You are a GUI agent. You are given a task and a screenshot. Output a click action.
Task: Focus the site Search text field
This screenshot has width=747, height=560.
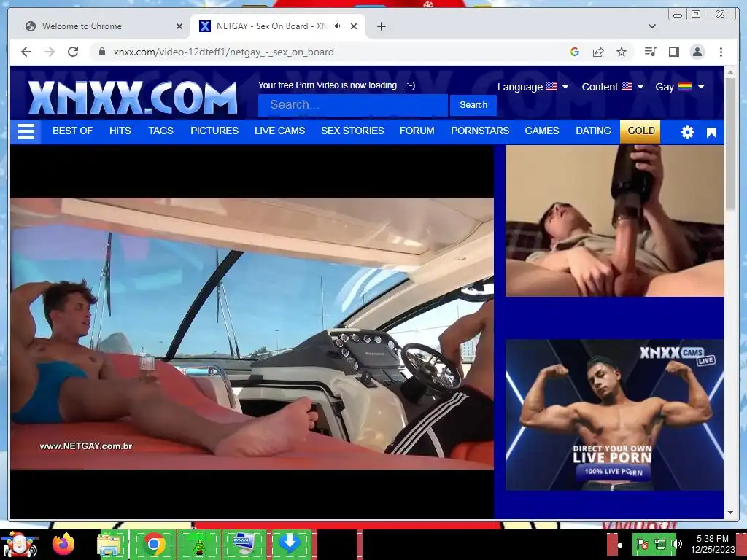[x=352, y=105]
